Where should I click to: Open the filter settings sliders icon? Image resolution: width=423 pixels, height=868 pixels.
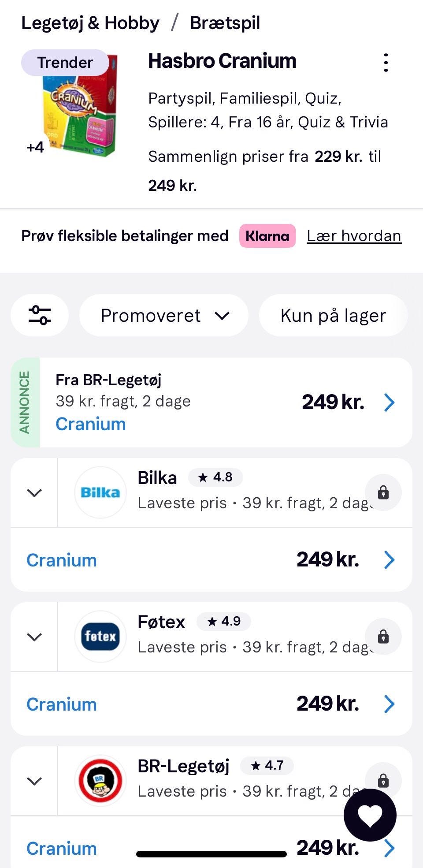40,315
